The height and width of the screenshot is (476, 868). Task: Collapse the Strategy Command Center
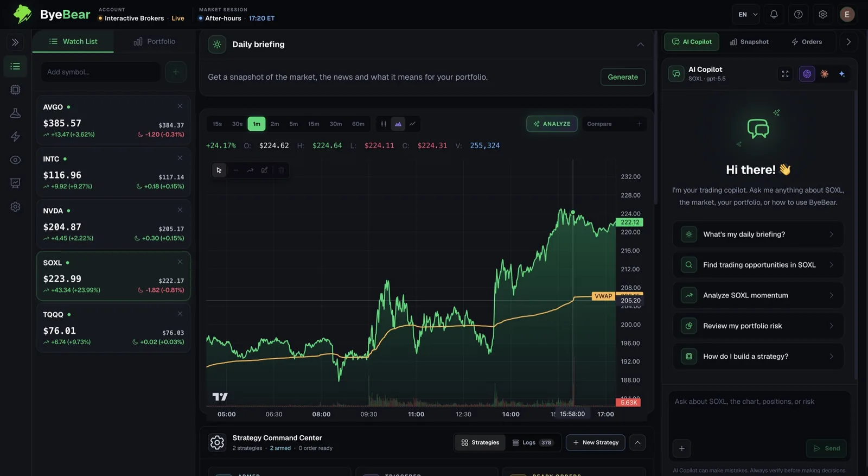(637, 442)
